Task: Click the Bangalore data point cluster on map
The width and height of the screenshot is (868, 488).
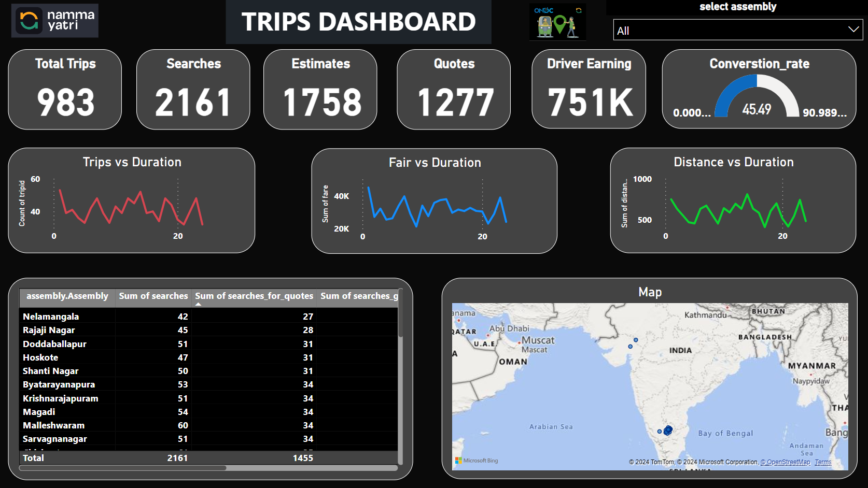Action: tap(668, 430)
